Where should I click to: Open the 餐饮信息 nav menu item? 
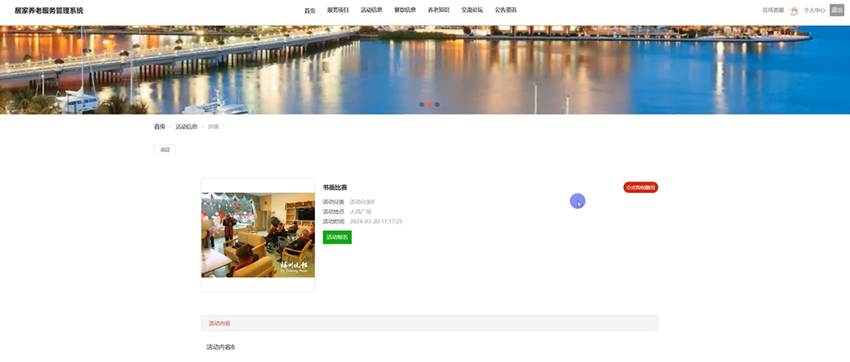(x=405, y=10)
